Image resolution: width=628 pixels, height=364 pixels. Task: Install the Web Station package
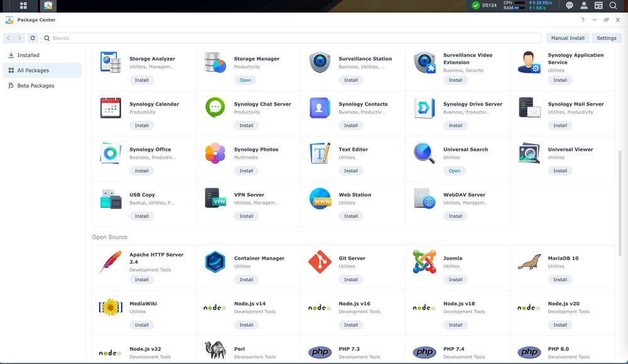coord(351,216)
